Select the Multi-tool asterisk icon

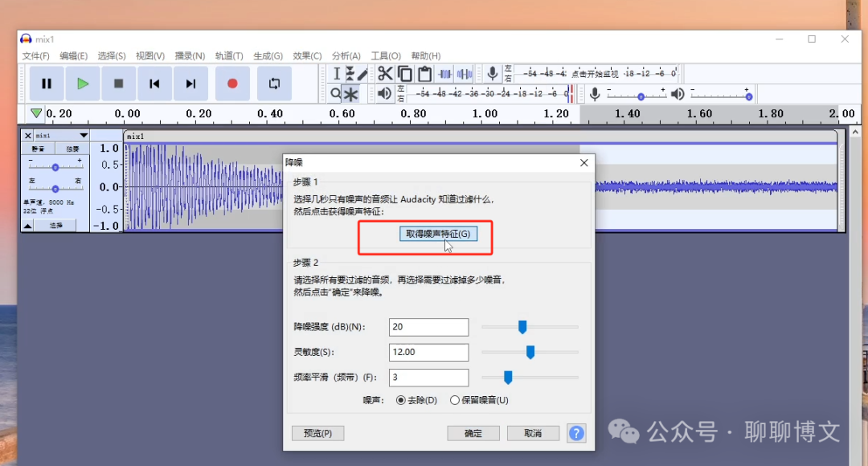pos(351,94)
